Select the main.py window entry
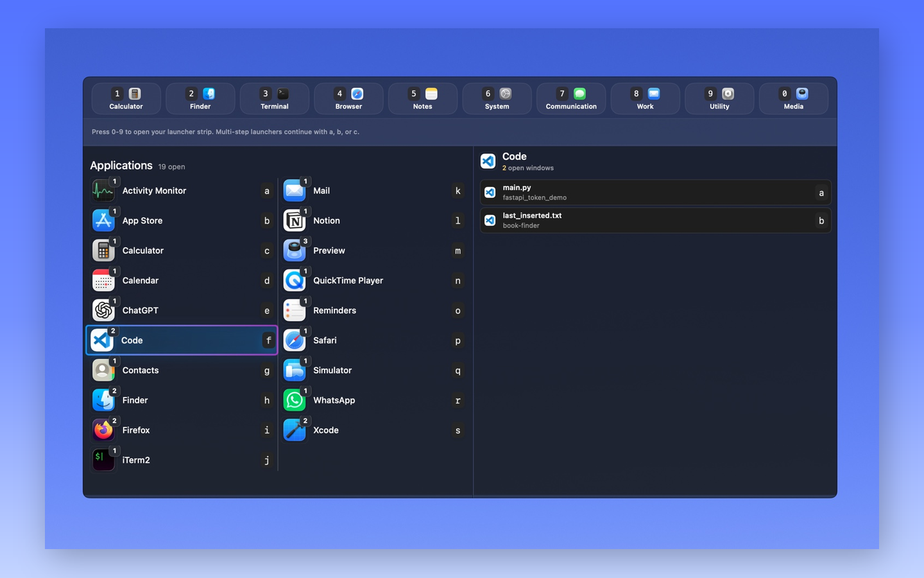This screenshot has width=924, height=578. point(655,193)
